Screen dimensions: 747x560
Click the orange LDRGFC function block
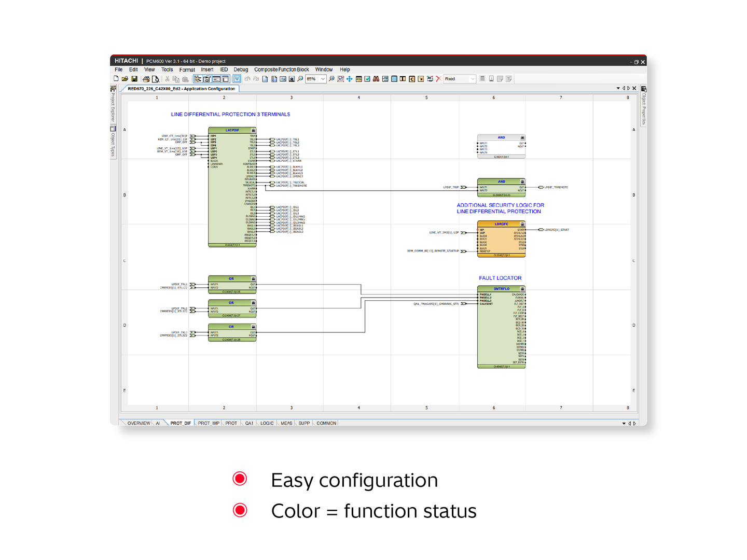(x=501, y=239)
